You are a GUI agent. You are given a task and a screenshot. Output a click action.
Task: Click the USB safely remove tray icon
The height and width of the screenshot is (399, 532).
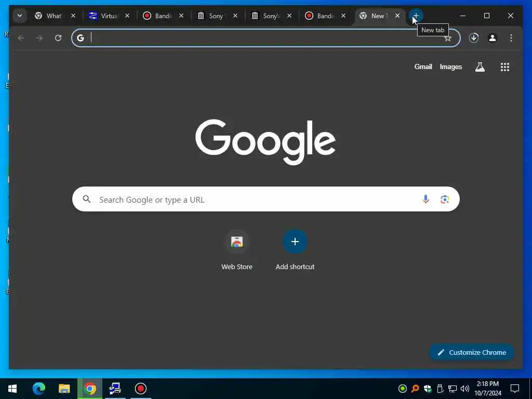(x=440, y=389)
